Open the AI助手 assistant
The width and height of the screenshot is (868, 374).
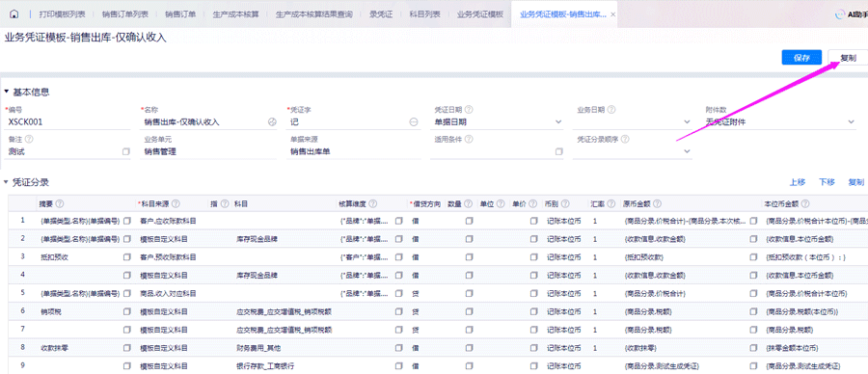point(852,13)
